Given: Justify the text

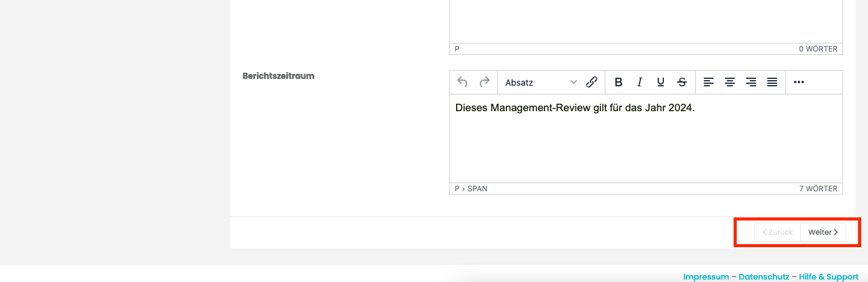Looking at the screenshot, I should tap(772, 82).
